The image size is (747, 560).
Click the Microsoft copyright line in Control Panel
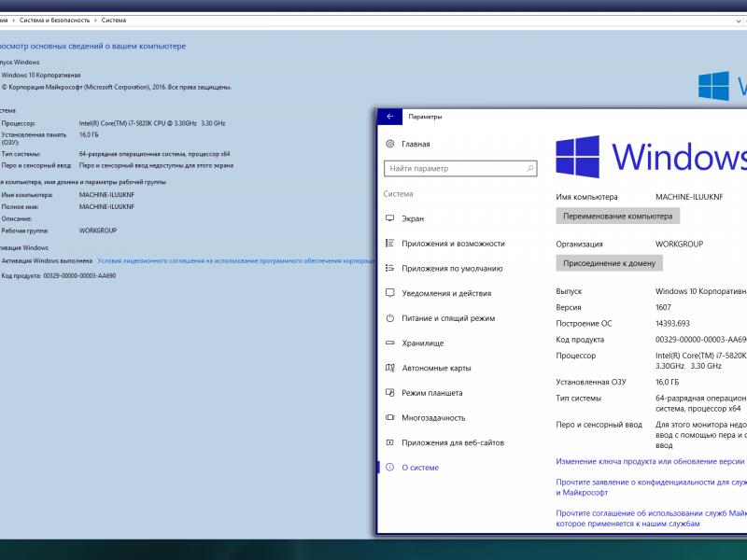point(117,87)
